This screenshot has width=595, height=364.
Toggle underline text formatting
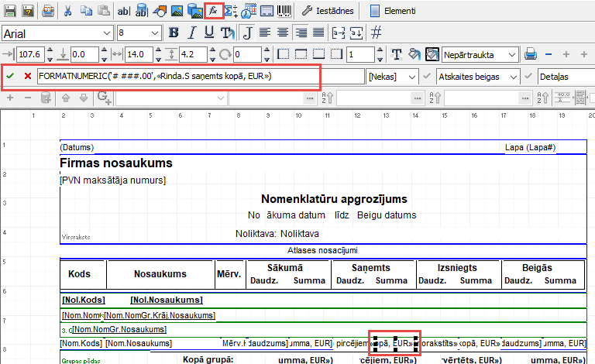point(208,33)
